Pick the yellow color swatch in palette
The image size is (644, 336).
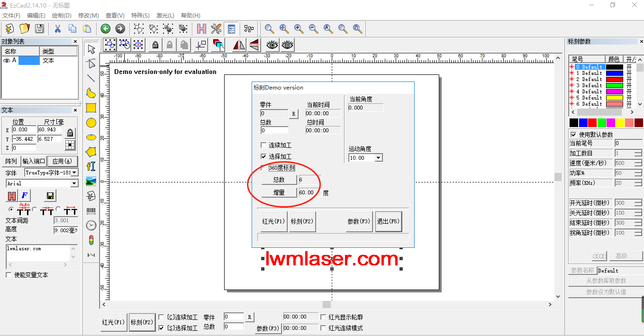point(620,123)
